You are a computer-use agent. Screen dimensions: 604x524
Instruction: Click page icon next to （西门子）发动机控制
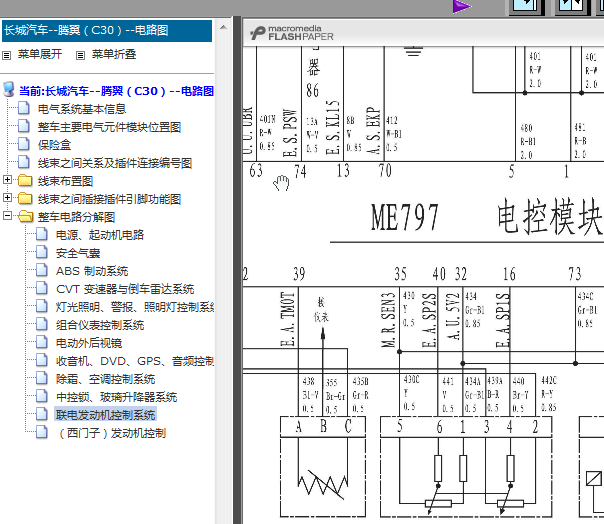coord(42,432)
